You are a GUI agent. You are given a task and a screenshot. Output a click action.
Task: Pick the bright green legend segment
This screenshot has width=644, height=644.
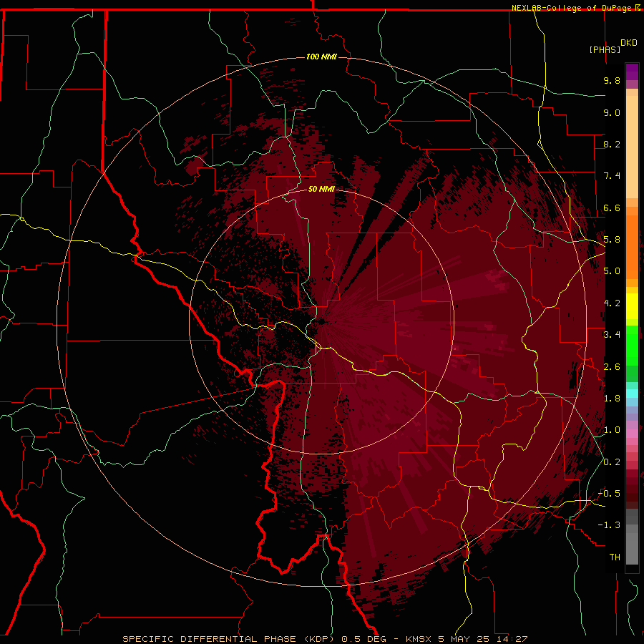(x=632, y=345)
